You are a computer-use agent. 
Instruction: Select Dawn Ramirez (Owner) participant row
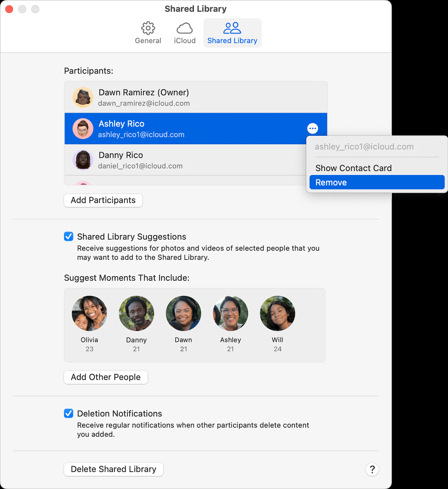click(196, 97)
